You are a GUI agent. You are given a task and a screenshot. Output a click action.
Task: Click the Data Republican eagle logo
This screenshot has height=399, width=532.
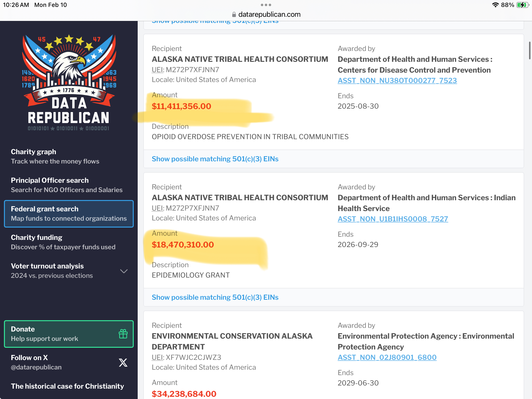point(69,83)
